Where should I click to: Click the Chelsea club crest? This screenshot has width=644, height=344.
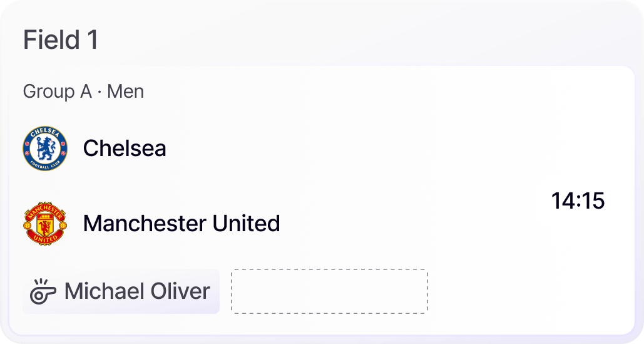tap(44, 149)
